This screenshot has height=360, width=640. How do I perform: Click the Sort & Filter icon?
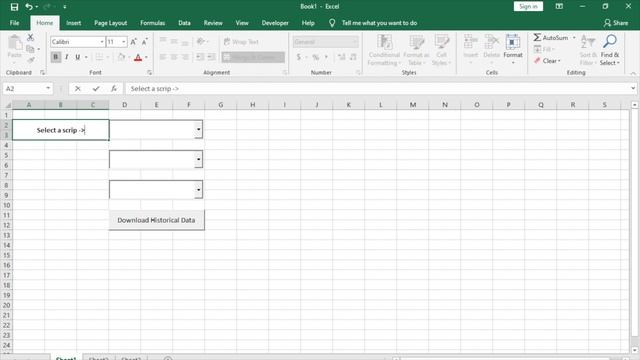click(588, 42)
